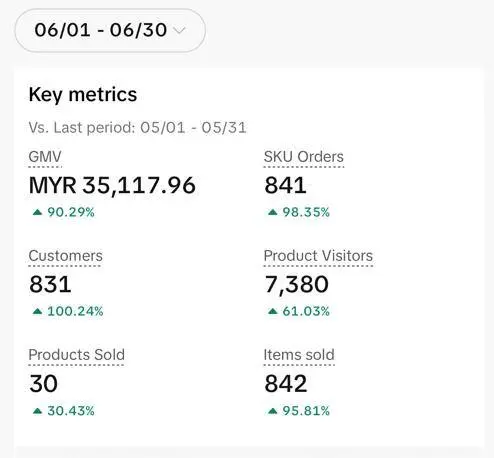Click the Key metrics heading
Screen dimensions: 494x458
(83, 95)
